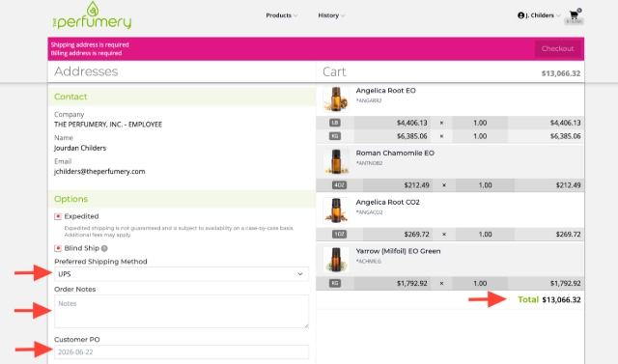Image resolution: width=618 pixels, height=364 pixels.
Task: Click the *ANGARR2 product code
Action: click(369, 100)
